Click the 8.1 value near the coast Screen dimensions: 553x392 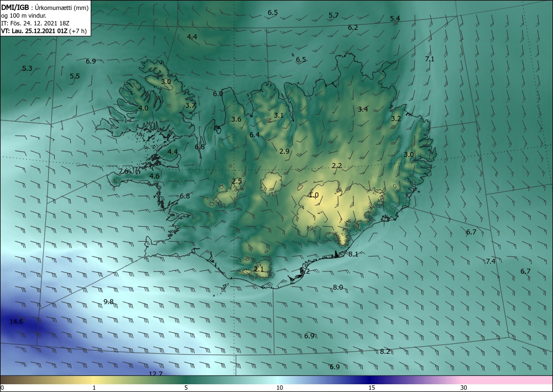tap(353, 254)
